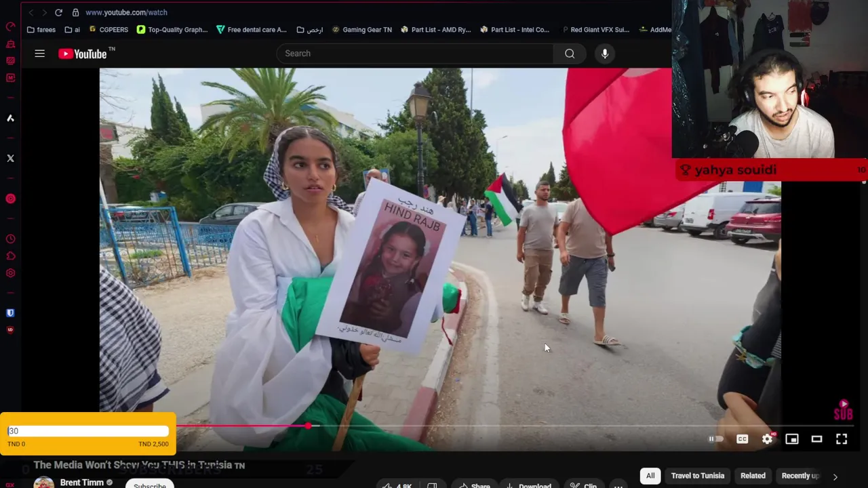The height and width of the screenshot is (488, 868).
Task: Click the Brent Timm channel avatar
Action: tap(44, 483)
